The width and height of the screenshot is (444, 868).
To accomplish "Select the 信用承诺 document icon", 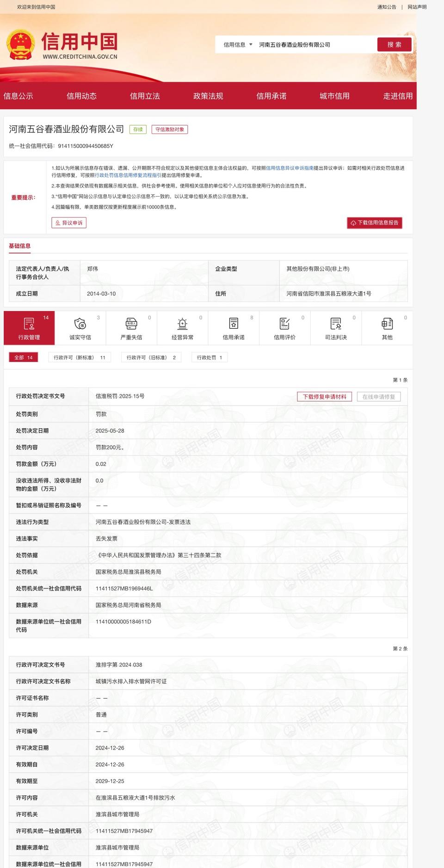I will click(234, 324).
